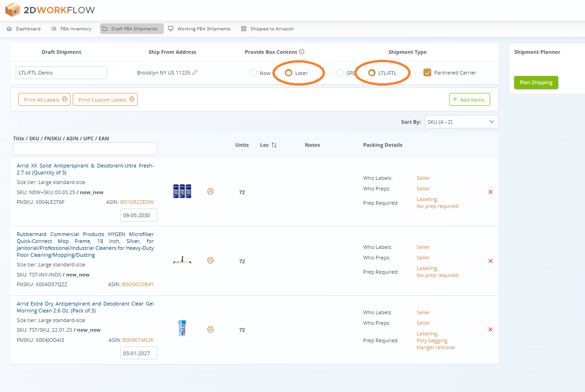Click the Plan Shipping button
This screenshot has height=392, width=585.
536,82
